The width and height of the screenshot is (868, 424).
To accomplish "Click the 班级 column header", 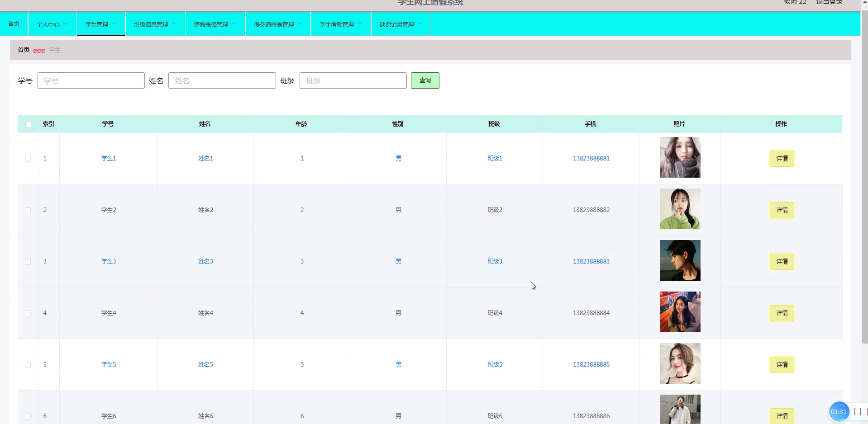I will point(494,124).
